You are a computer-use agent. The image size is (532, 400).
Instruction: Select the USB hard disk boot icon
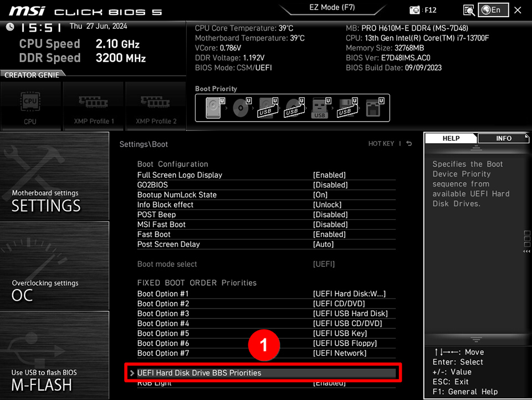268,108
